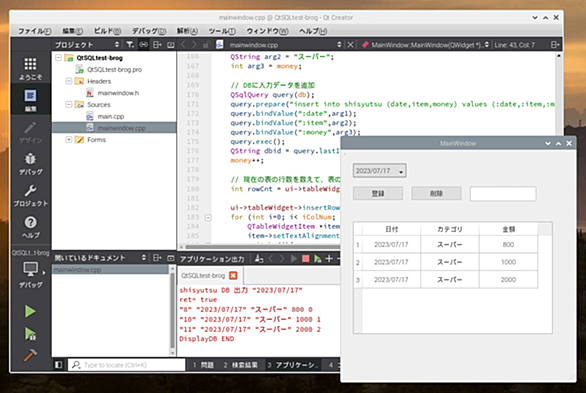Toggle the left sidebar visibility

59,364
